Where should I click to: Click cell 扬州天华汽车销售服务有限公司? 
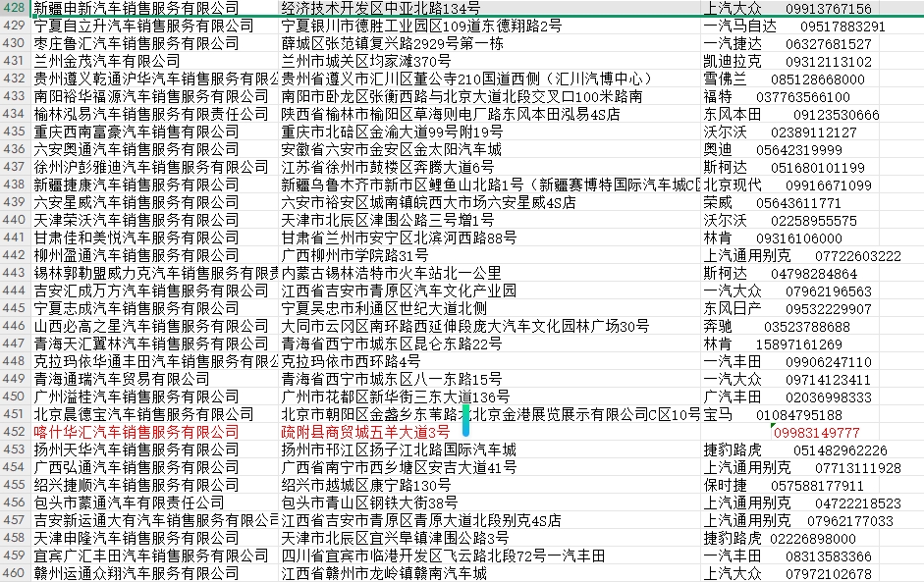[136, 450]
